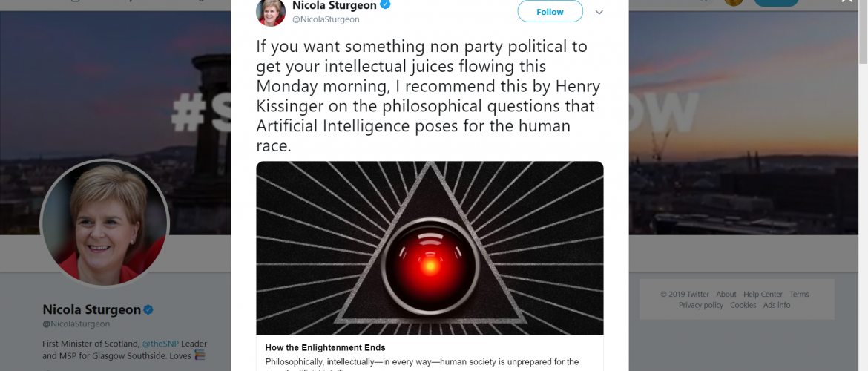Open the @theSNP link in the bio
The width and height of the screenshot is (868, 371).
[x=160, y=344]
